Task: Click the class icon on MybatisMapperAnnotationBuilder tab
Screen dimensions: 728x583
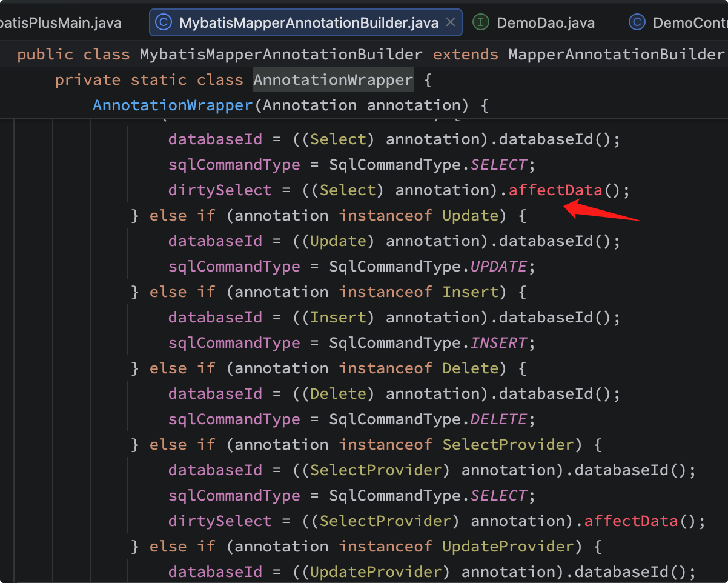Action: coord(163,23)
